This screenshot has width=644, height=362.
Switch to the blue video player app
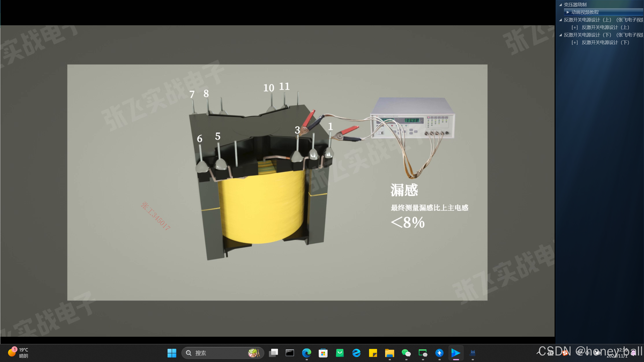click(456, 353)
